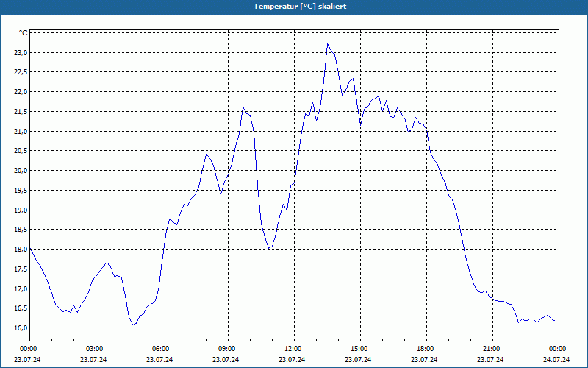
Task: Click the curve peak of 21,6 near 09:40
Action: pos(243,107)
